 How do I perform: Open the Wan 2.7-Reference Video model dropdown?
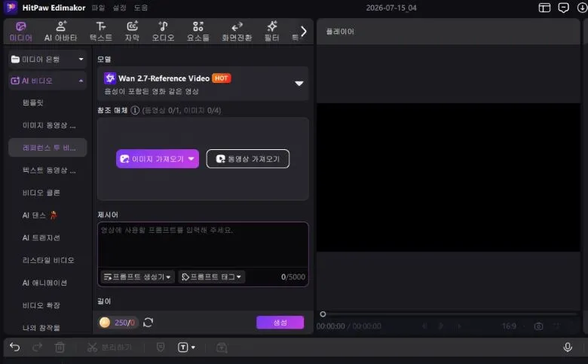(203, 84)
